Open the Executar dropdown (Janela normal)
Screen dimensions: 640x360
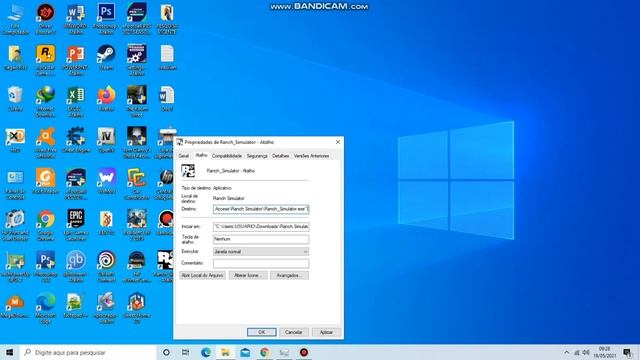261,252
